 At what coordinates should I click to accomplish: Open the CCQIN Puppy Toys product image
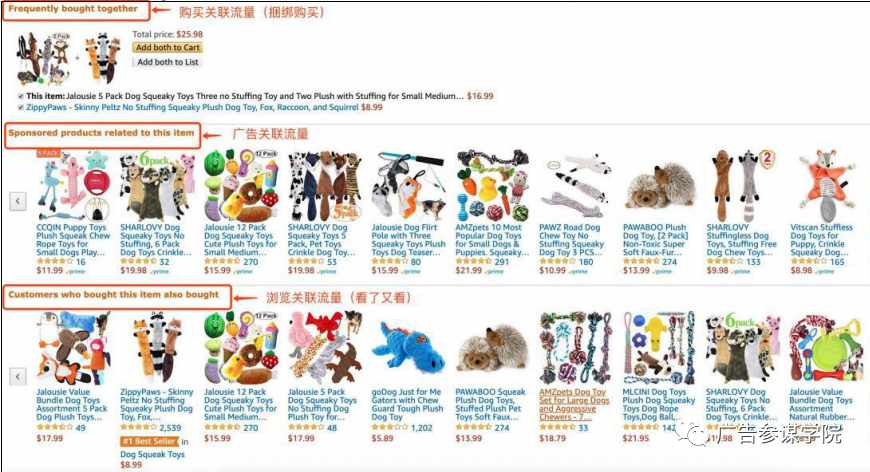(x=73, y=186)
